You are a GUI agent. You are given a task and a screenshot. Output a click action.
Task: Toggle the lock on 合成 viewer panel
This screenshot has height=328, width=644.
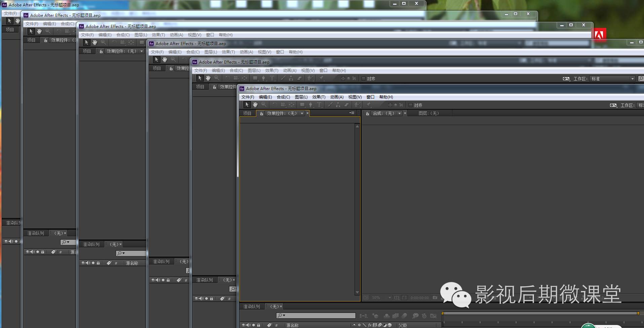coord(368,114)
